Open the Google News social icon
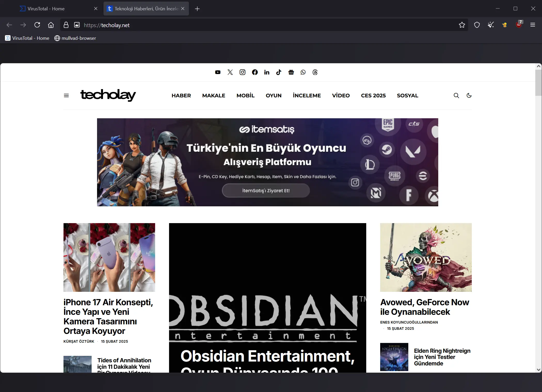The image size is (542, 392). point(291,72)
